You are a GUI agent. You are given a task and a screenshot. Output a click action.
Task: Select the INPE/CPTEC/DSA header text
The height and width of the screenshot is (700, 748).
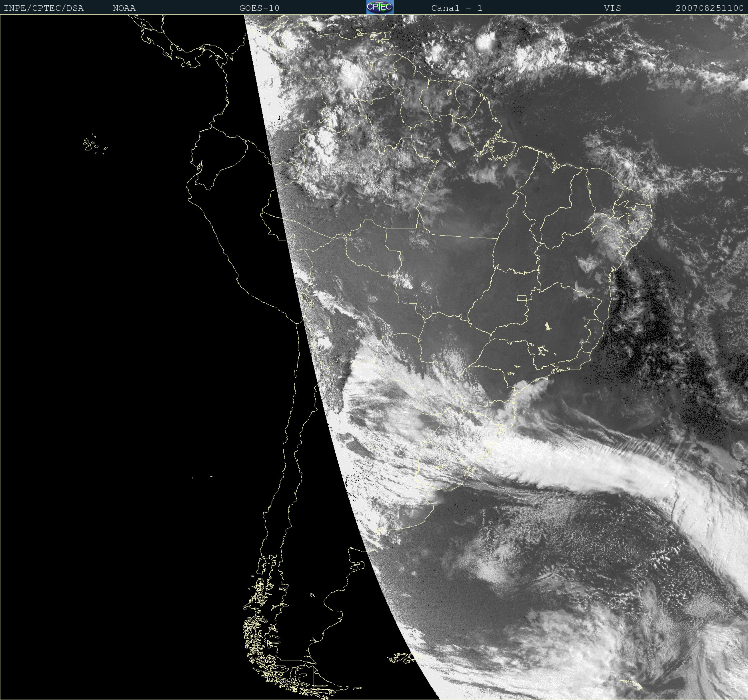[44, 8]
